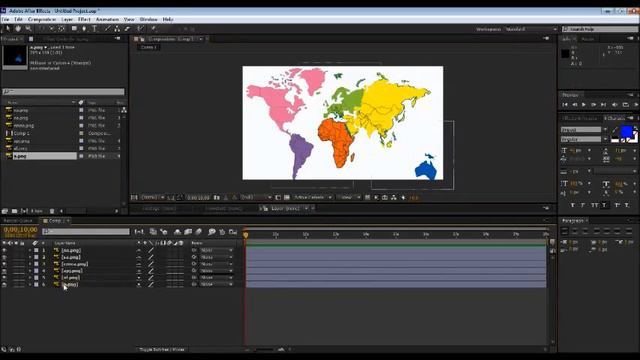The width and height of the screenshot is (640, 360).
Task: Step to next frame in Preview panel
Action: (593, 105)
